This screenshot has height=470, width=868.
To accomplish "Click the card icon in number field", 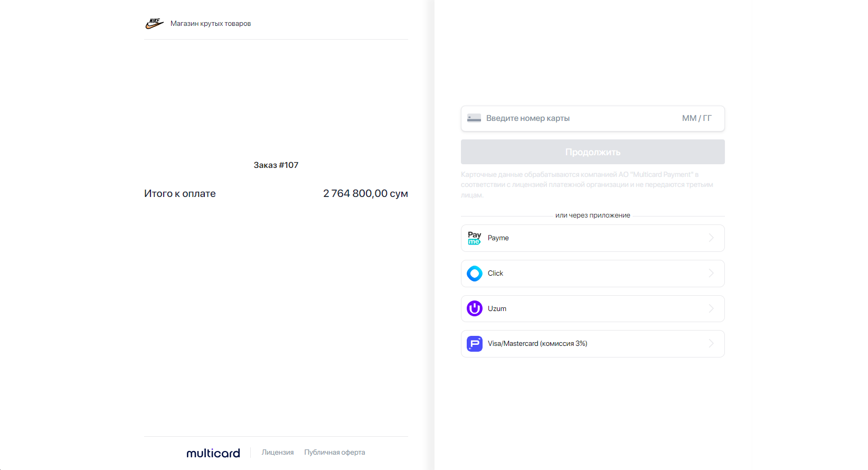I will pos(474,118).
